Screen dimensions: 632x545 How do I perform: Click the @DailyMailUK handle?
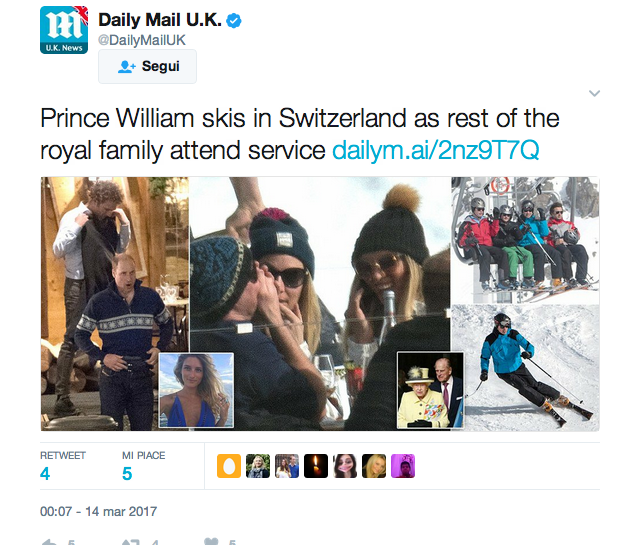pyautogui.click(x=141, y=40)
